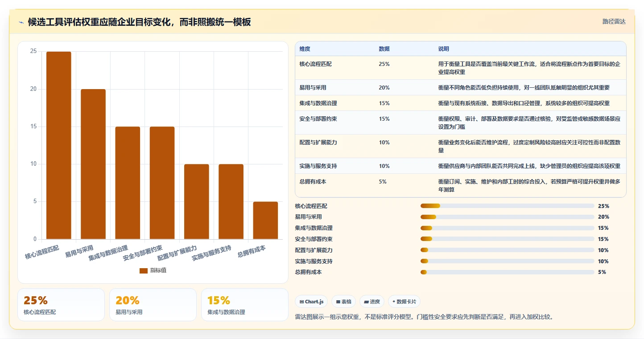This screenshot has height=339, width=644.
Task: Click the 实施与服务支持 bar in chart
Action: [x=231, y=202]
